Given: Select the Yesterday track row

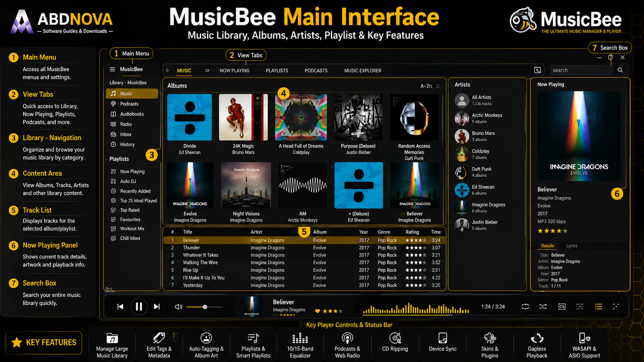Looking at the screenshot, I should click(x=303, y=286).
